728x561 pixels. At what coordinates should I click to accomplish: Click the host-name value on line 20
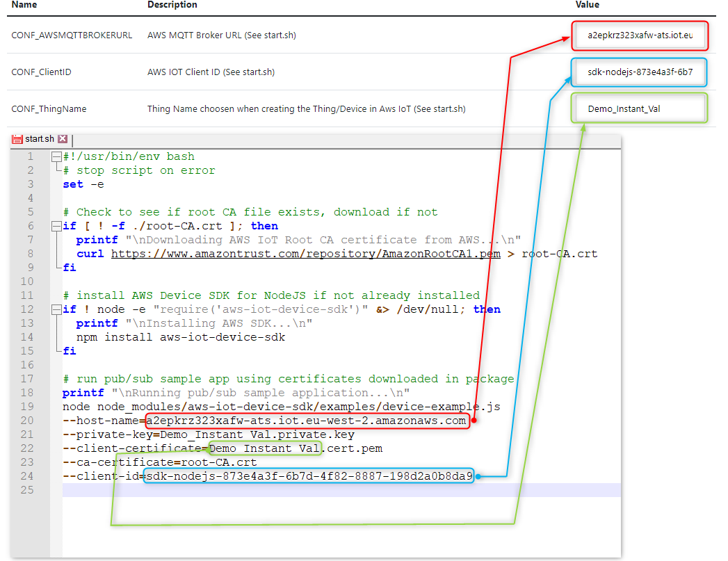point(306,421)
